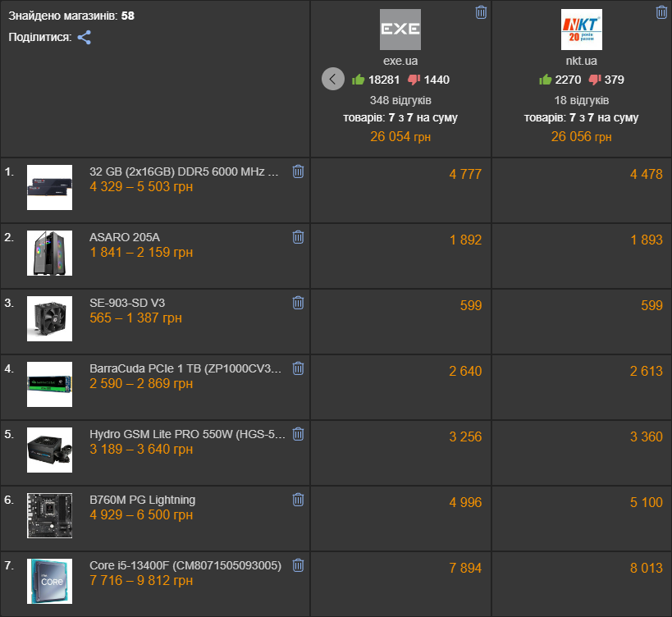Click price range 4 329 – 5 503 грн
The width and height of the screenshot is (672, 617).
point(141,187)
